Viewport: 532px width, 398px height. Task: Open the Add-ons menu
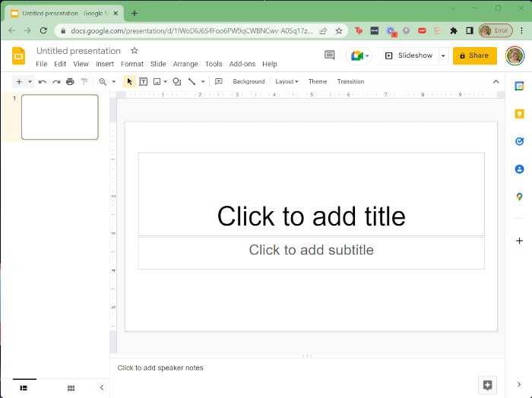pos(242,64)
